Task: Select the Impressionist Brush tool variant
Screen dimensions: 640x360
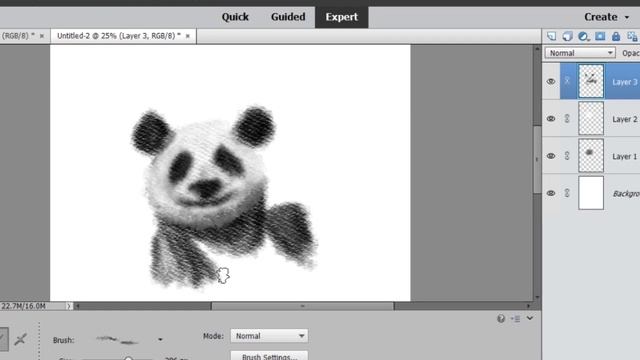Action: [20, 339]
